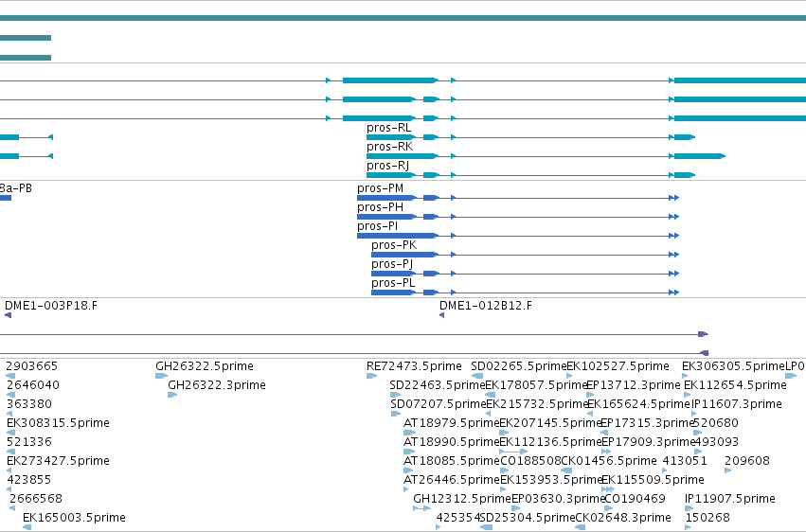Select the pros-PM protein track label
This screenshot has width=806, height=532.
click(380, 188)
